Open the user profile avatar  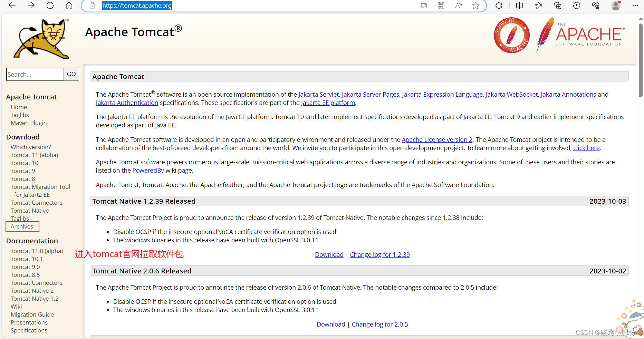[616, 6]
